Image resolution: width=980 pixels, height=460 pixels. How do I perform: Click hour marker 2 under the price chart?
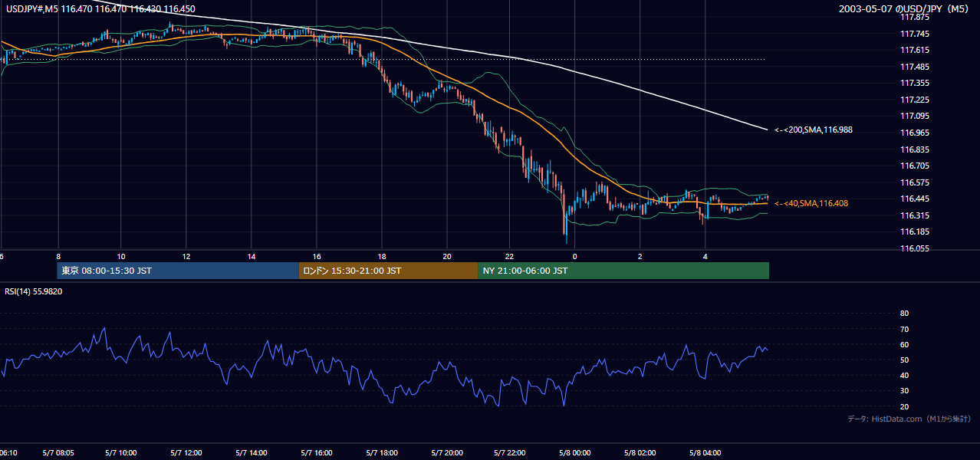pyautogui.click(x=640, y=255)
